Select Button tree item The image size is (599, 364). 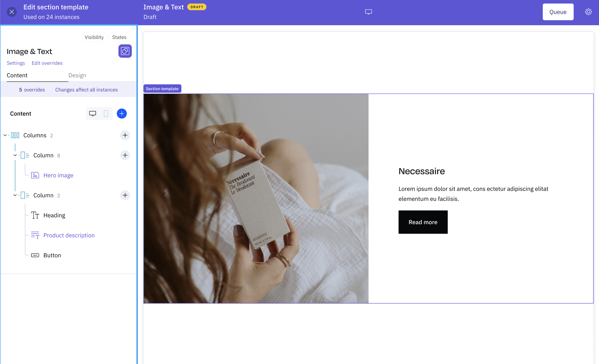[52, 256]
